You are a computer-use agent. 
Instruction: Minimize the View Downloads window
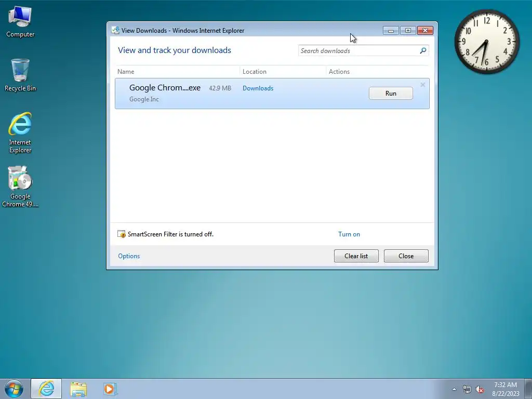[391, 31]
